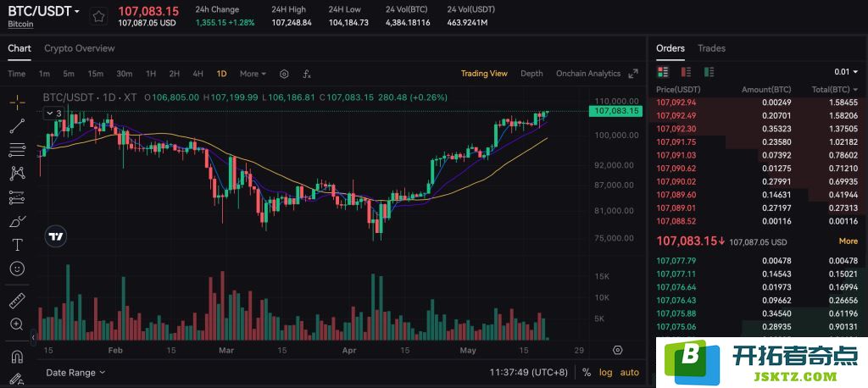Expand the 3 indicators legend chevron
The height and width of the screenshot is (388, 868).
pos(54,113)
